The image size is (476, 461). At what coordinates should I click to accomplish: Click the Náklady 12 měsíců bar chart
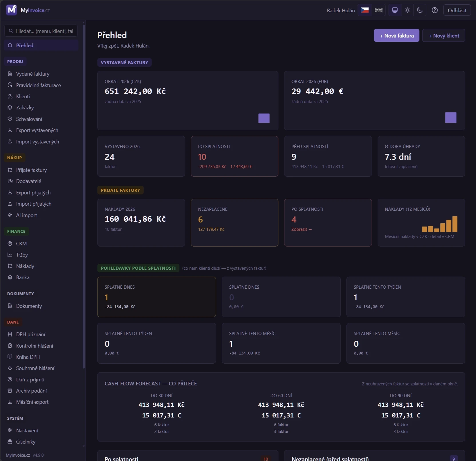[440, 224]
